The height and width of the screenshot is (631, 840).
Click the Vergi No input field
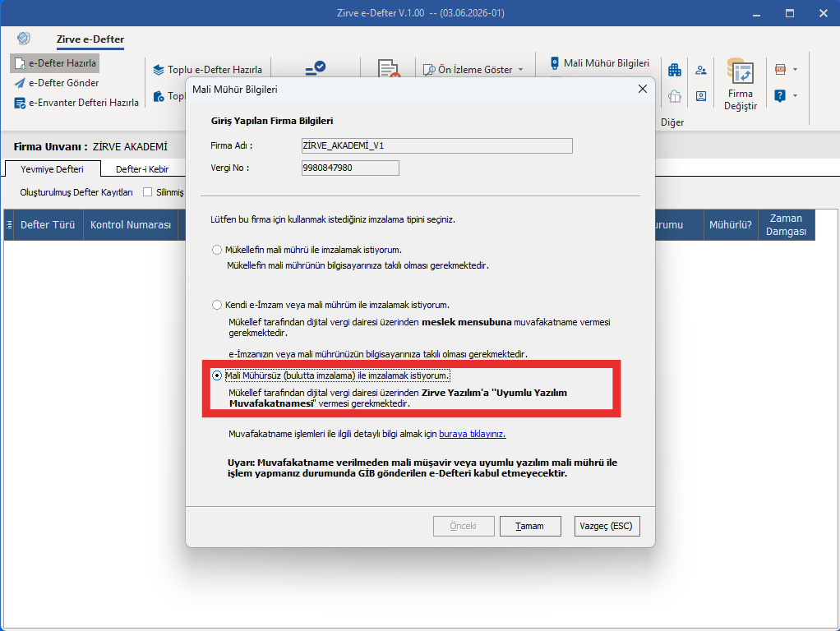(350, 168)
